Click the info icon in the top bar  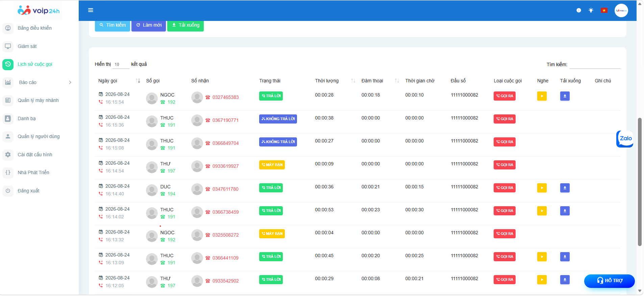point(578,10)
